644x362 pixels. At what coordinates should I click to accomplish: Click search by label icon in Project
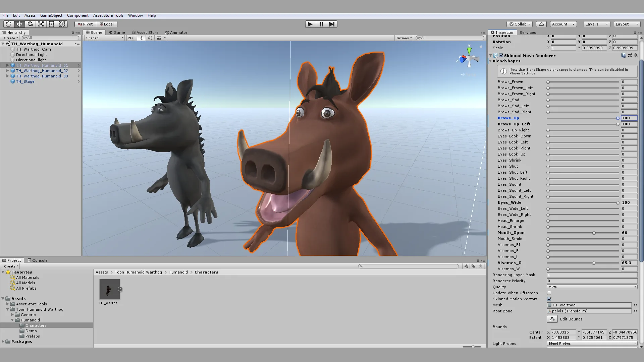click(473, 266)
